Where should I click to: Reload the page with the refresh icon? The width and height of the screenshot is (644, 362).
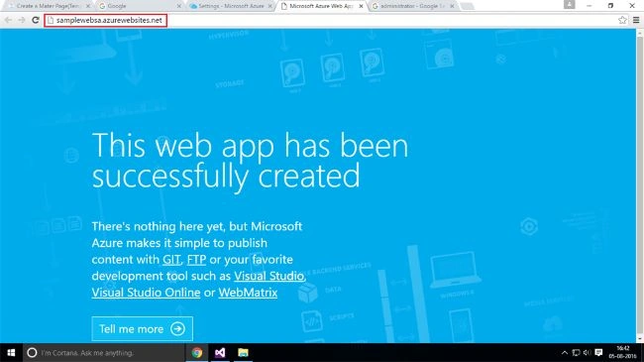[36, 20]
